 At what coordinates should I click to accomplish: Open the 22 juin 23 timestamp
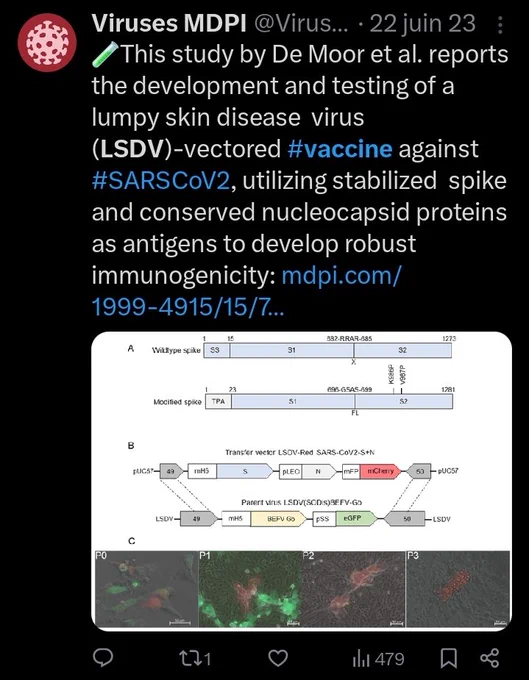pos(422,23)
